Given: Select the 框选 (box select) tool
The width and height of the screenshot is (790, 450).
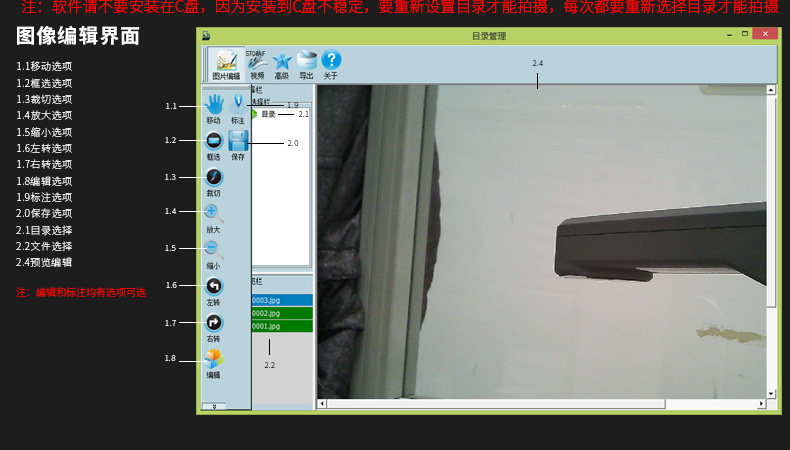Looking at the screenshot, I should tap(214, 146).
